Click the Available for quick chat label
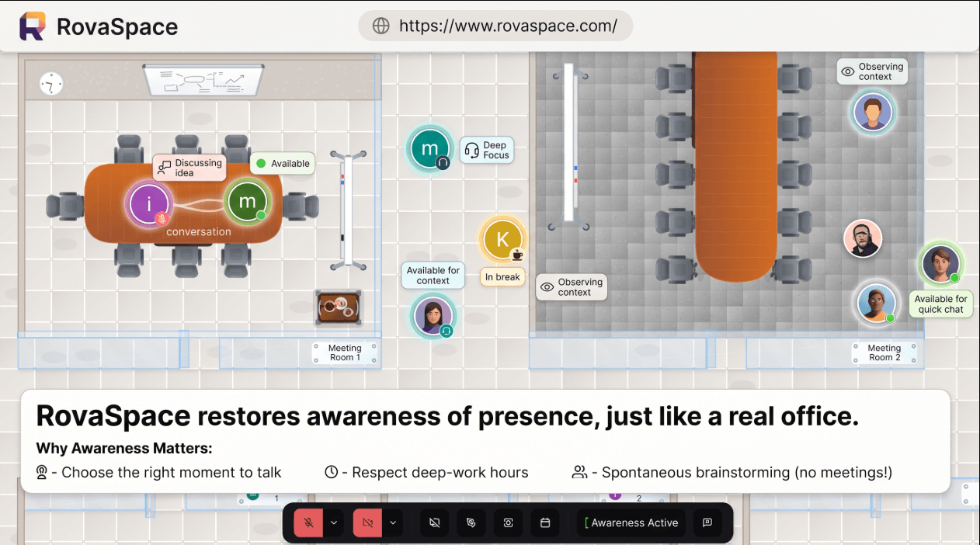980x545 pixels. 941,304
